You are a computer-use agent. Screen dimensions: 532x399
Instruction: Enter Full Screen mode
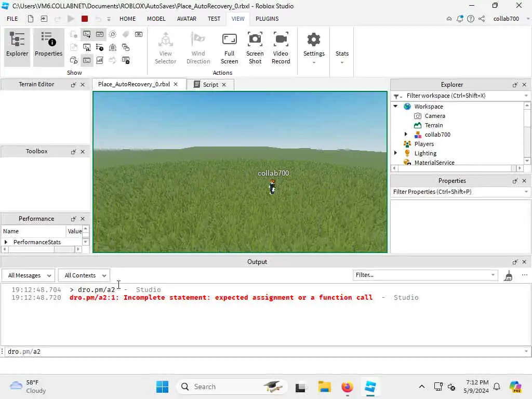[x=229, y=48]
